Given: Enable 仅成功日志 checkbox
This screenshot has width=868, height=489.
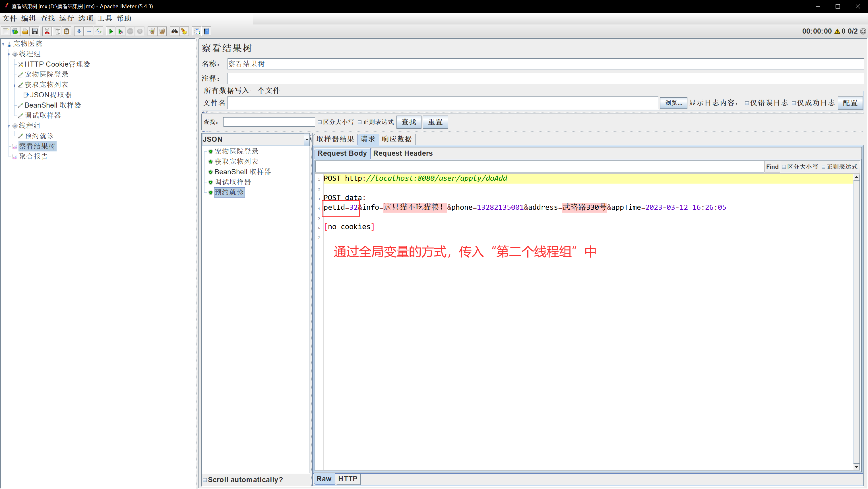Looking at the screenshot, I should coord(794,103).
